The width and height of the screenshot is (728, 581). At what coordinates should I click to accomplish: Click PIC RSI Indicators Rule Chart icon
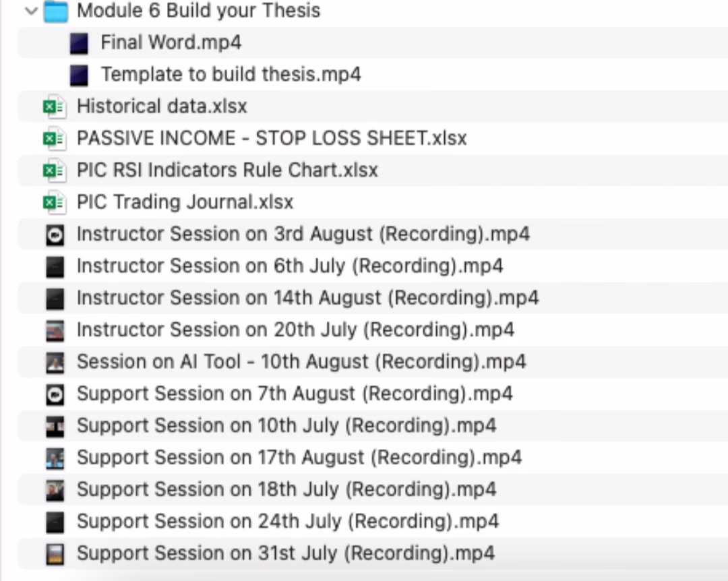click(x=54, y=171)
